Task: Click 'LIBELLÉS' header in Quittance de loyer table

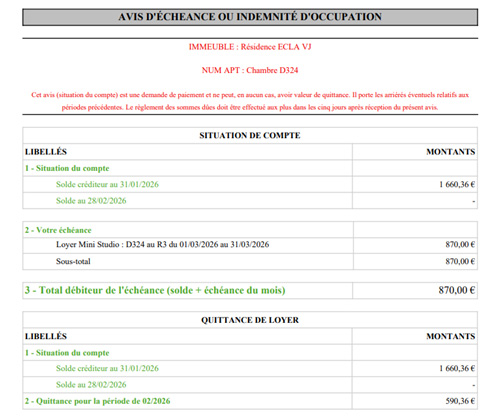Action: pos(46,336)
